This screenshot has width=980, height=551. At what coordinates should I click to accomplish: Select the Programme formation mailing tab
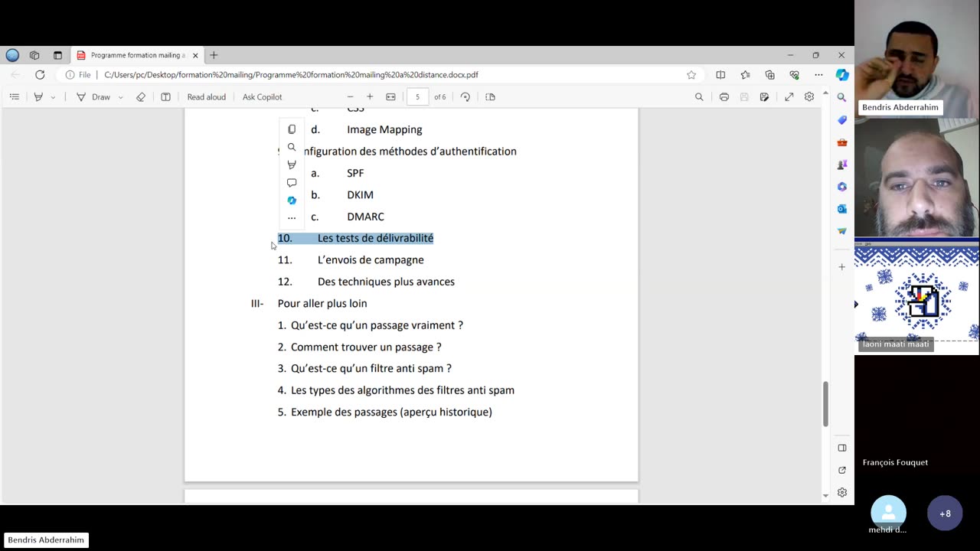(x=137, y=55)
